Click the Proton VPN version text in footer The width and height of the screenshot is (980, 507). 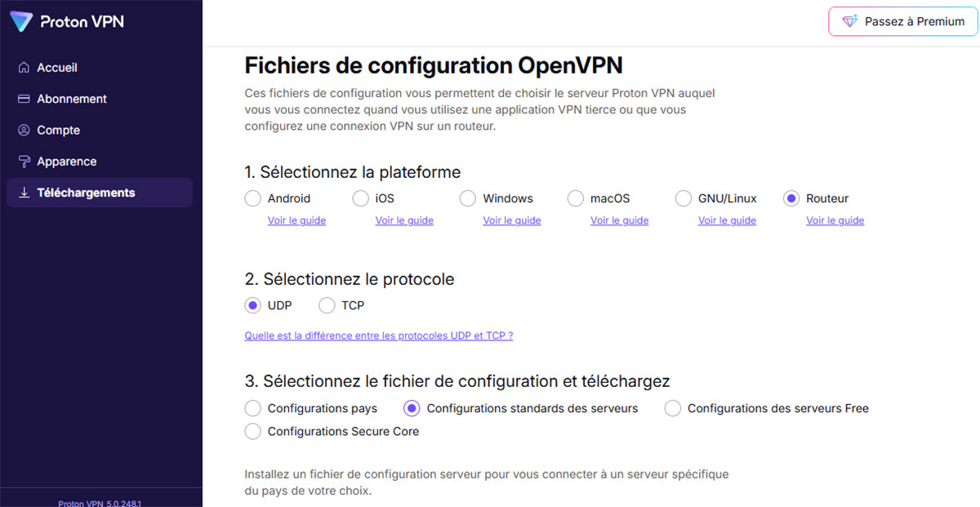(x=100, y=505)
